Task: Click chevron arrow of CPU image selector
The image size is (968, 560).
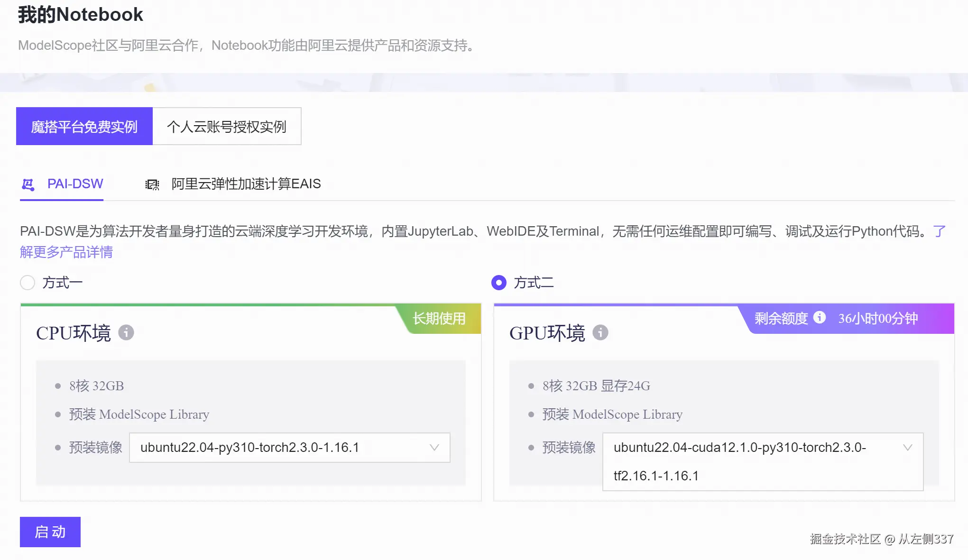Action: click(x=434, y=448)
